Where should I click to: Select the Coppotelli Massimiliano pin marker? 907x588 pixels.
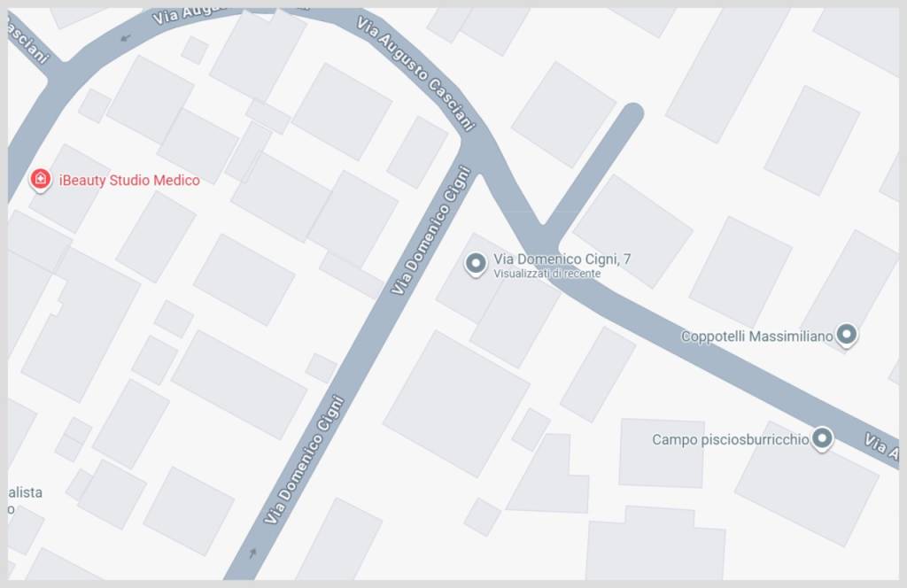846,335
